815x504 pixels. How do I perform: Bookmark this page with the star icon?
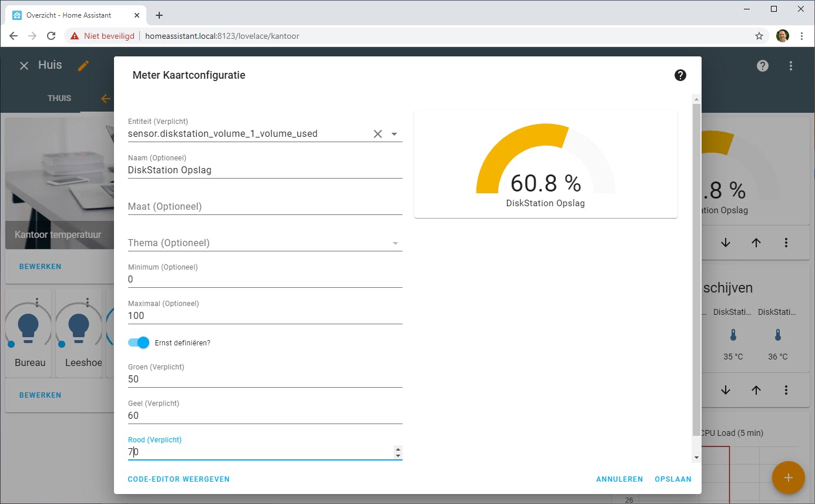[x=759, y=36]
